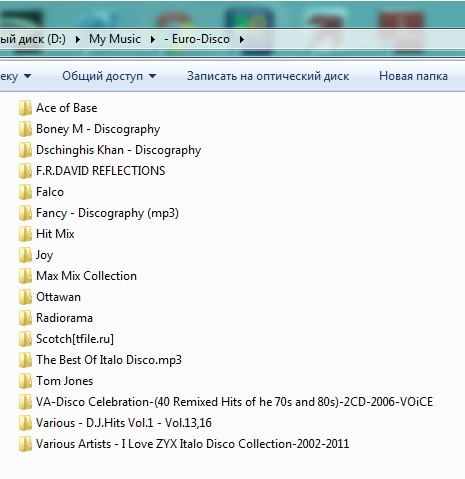This screenshot has width=465, height=479.
Task: Select the Tom Jones folder name
Action: tap(65, 381)
